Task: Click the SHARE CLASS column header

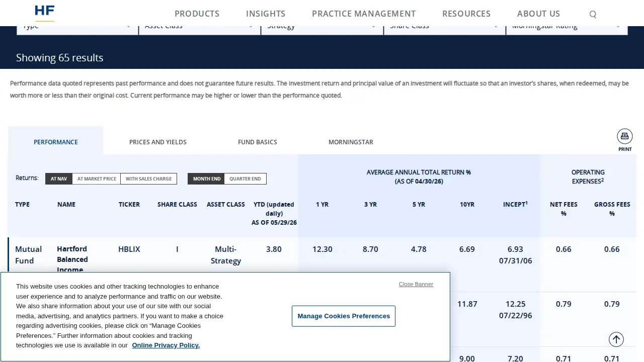Action: [x=177, y=204]
